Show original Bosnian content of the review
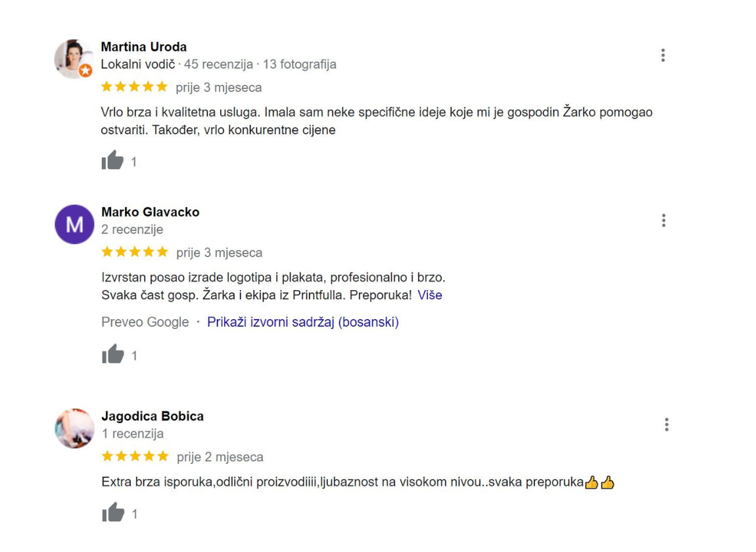Image resolution: width=756 pixels, height=552 pixels. (303, 322)
